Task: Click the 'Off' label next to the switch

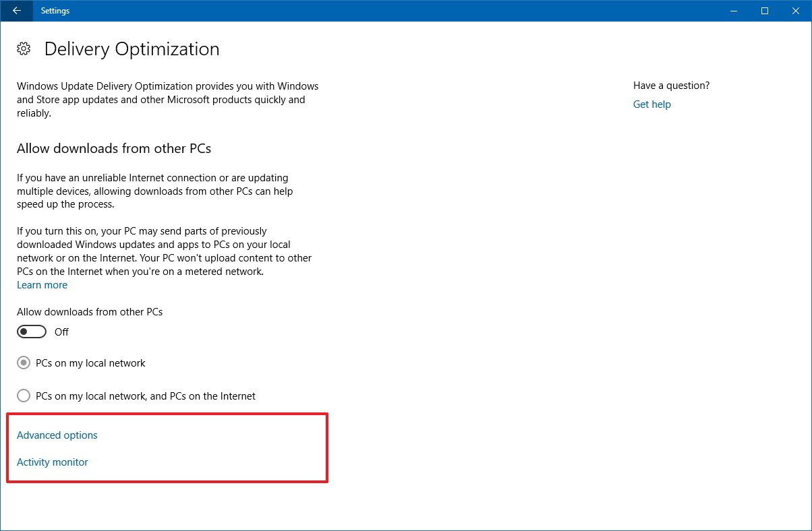Action: (x=61, y=332)
